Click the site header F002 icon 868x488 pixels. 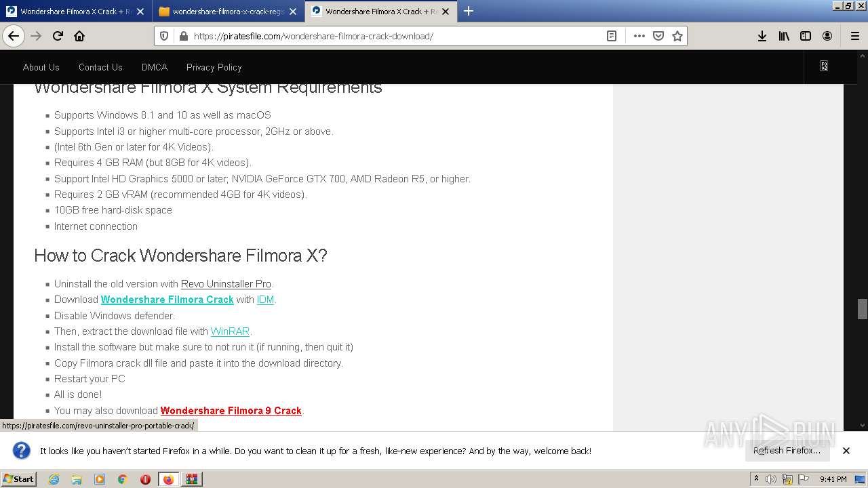coord(824,66)
